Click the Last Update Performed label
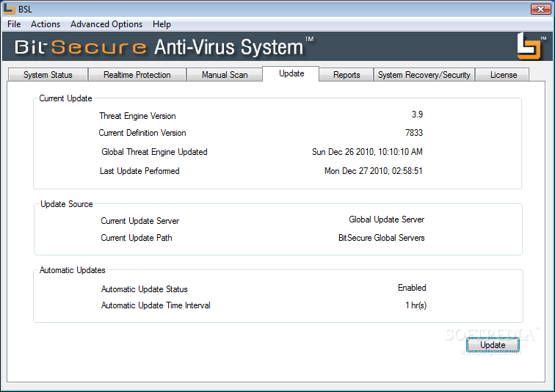 tap(139, 171)
